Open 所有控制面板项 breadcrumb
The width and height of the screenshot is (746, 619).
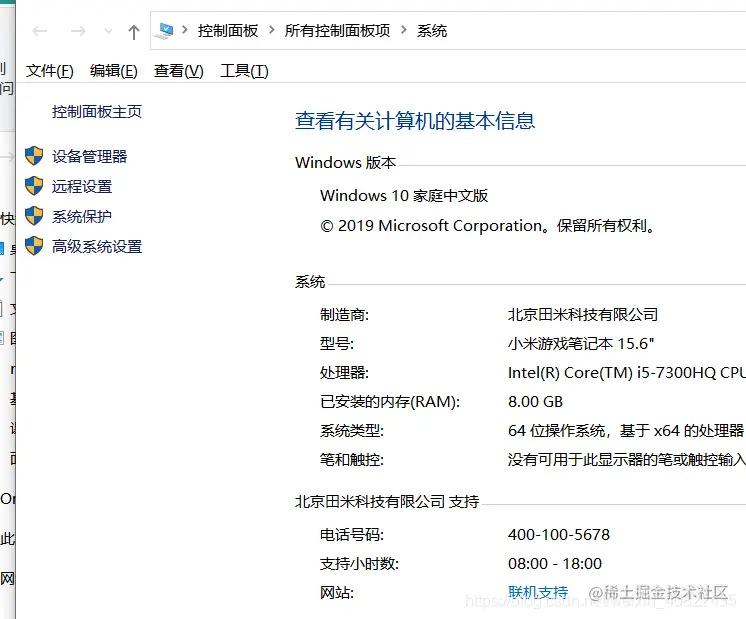point(337,31)
